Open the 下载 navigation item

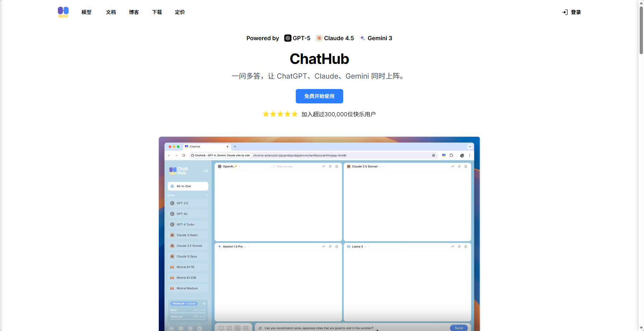point(157,12)
